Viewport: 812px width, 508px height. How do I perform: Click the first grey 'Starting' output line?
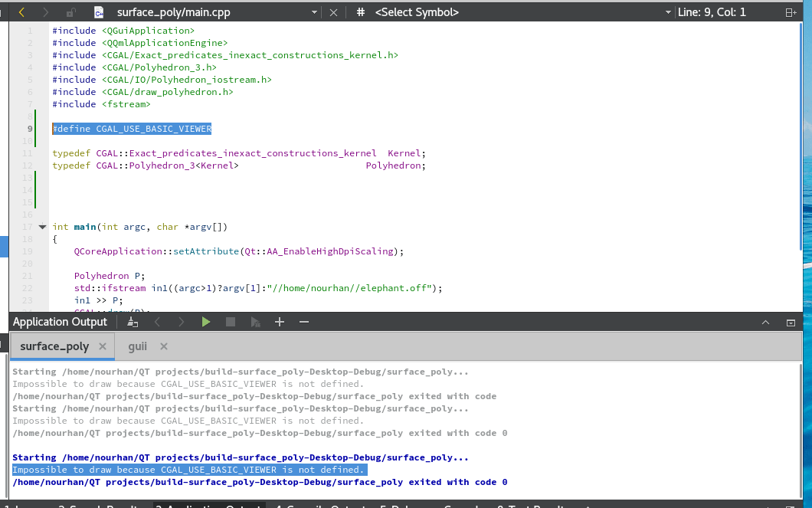241,372
